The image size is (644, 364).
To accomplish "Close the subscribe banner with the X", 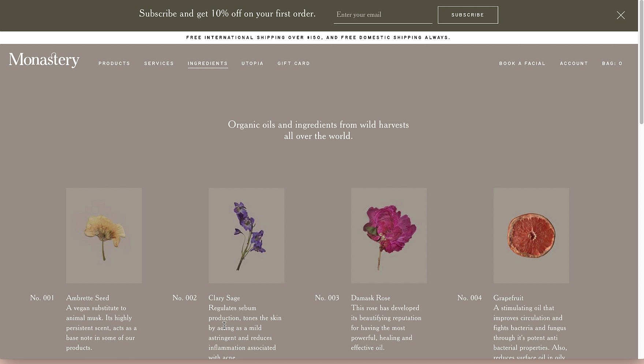I will pos(621,15).
